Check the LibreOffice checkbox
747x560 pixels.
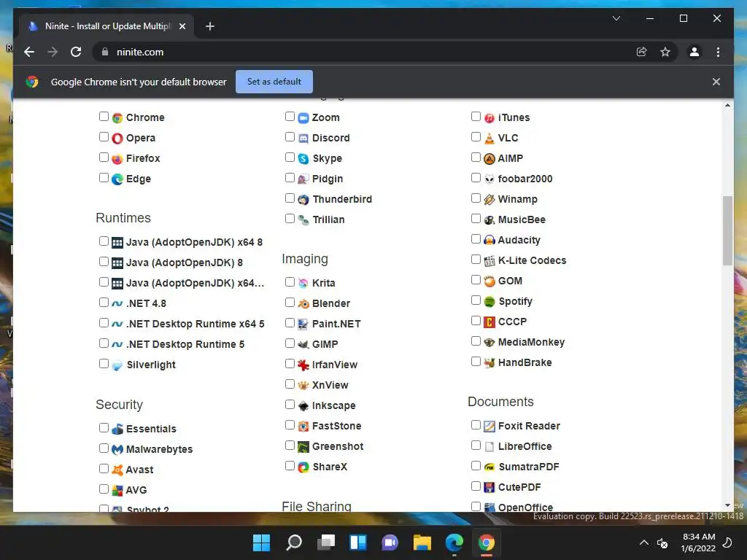point(476,445)
